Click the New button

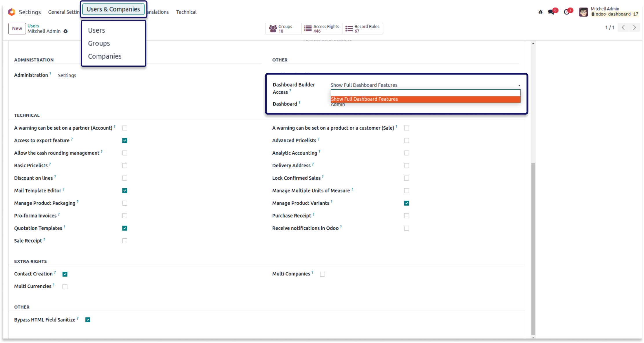click(17, 28)
